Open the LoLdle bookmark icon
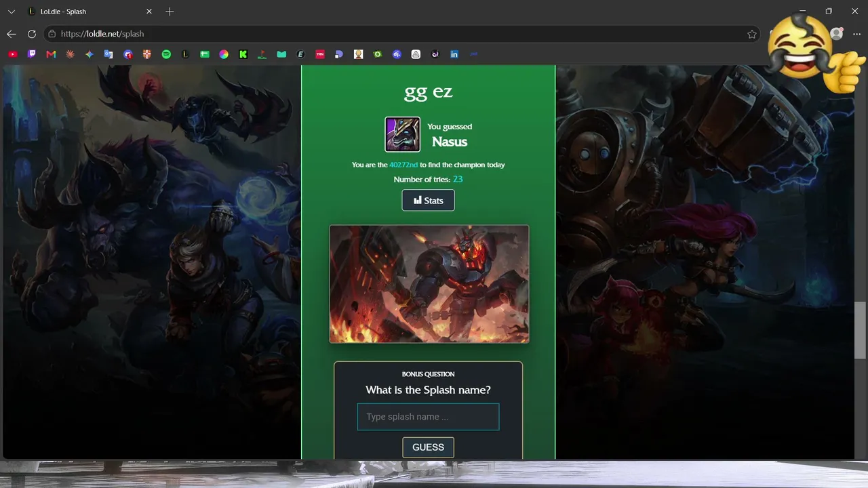Image resolution: width=868 pixels, height=488 pixels. [x=185, y=54]
